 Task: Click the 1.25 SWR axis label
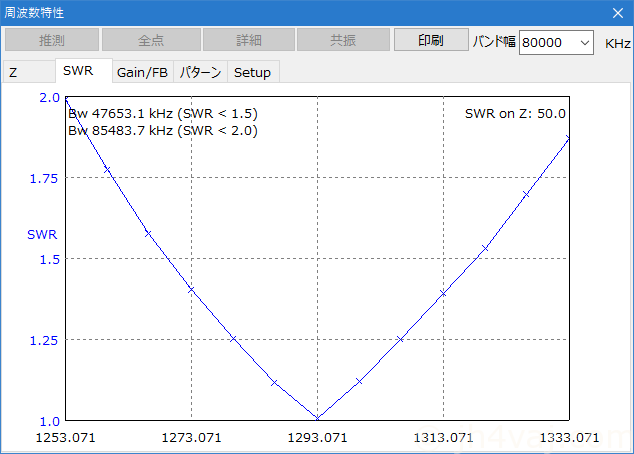[x=44, y=340]
